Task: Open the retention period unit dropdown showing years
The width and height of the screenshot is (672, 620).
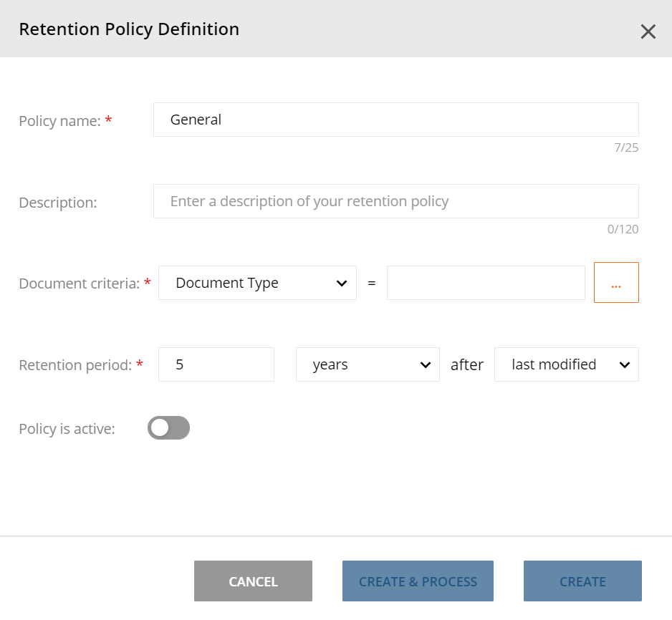Action: pos(368,364)
